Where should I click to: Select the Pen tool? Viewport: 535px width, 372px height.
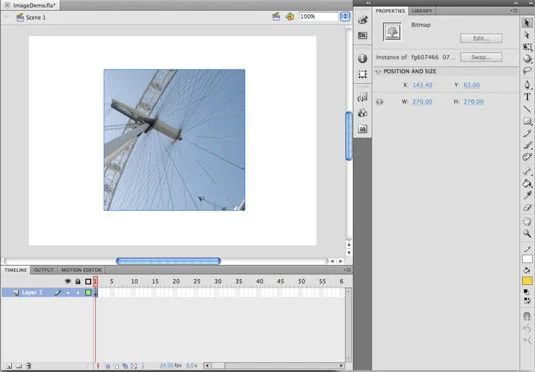click(527, 84)
